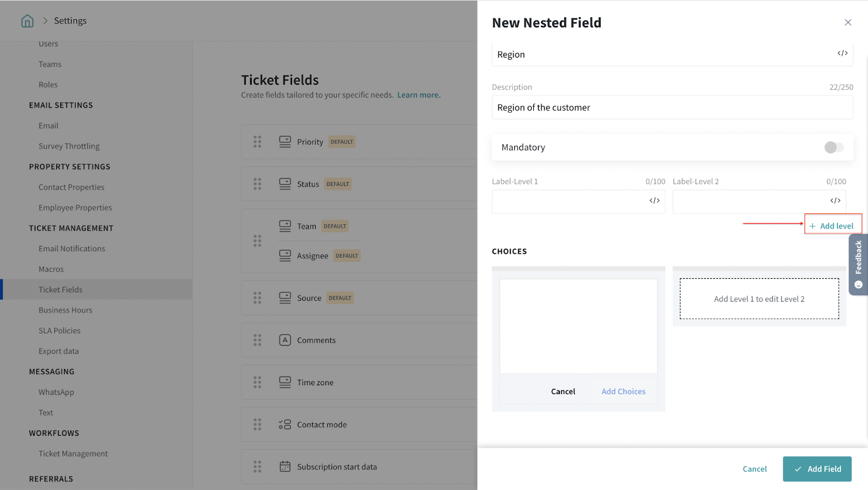
Task: Select Contact Properties in sidebar
Action: pos(71,187)
